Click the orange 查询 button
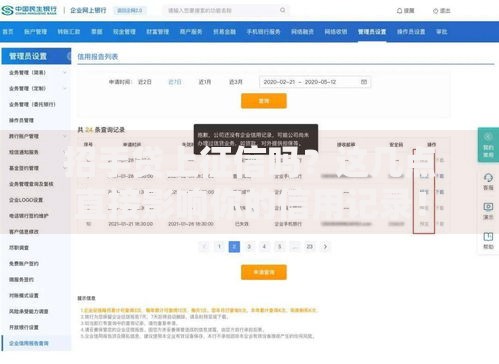 click(264, 101)
